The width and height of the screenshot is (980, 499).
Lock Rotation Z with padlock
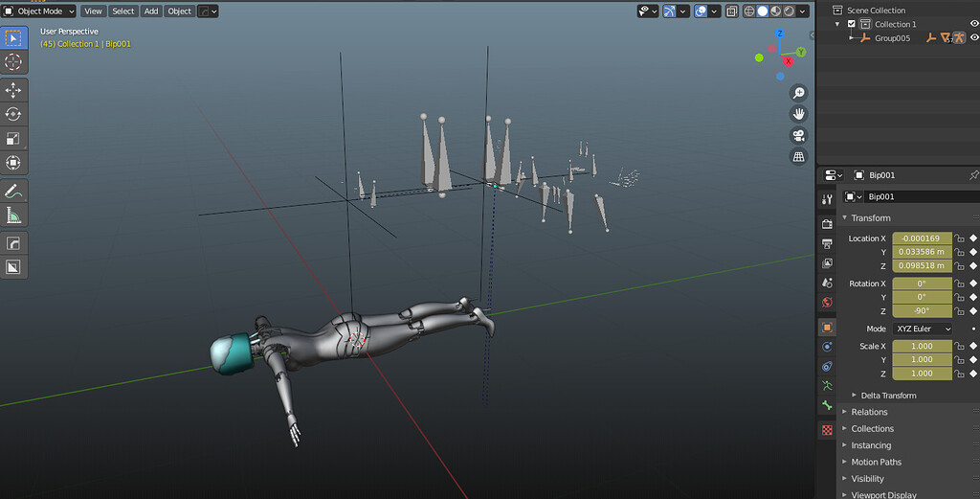click(x=960, y=310)
